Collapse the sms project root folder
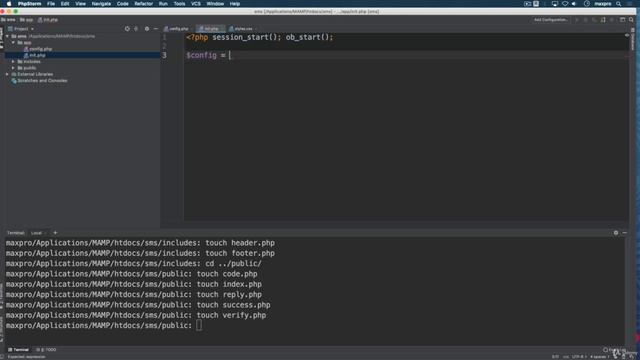The width and height of the screenshot is (640, 360). pos(7,36)
